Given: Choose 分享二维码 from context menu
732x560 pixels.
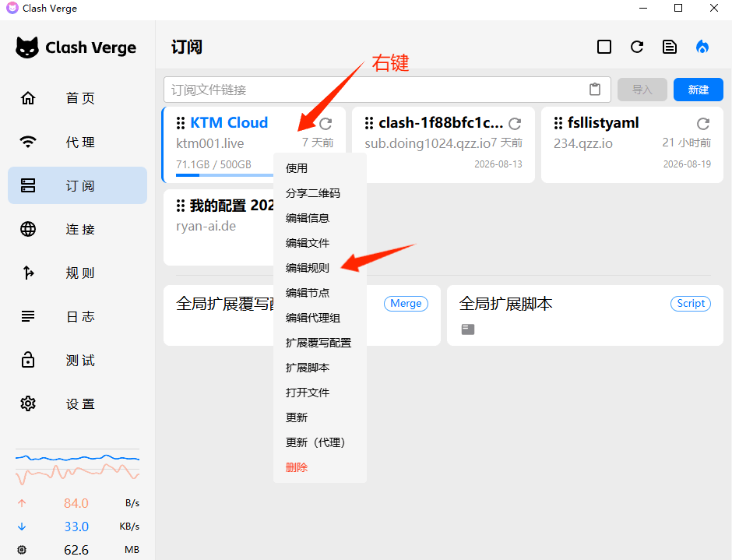Looking at the screenshot, I should (x=320, y=193).
